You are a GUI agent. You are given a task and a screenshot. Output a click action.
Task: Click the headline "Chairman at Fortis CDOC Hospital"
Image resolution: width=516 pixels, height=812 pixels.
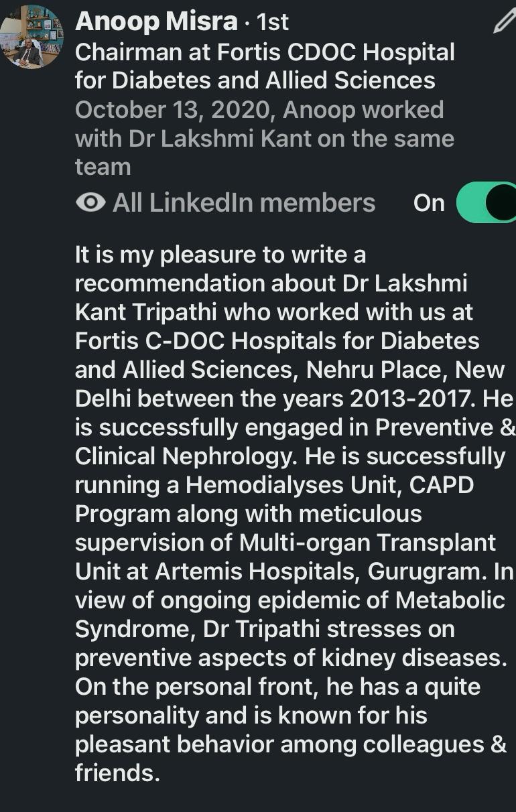(x=265, y=52)
